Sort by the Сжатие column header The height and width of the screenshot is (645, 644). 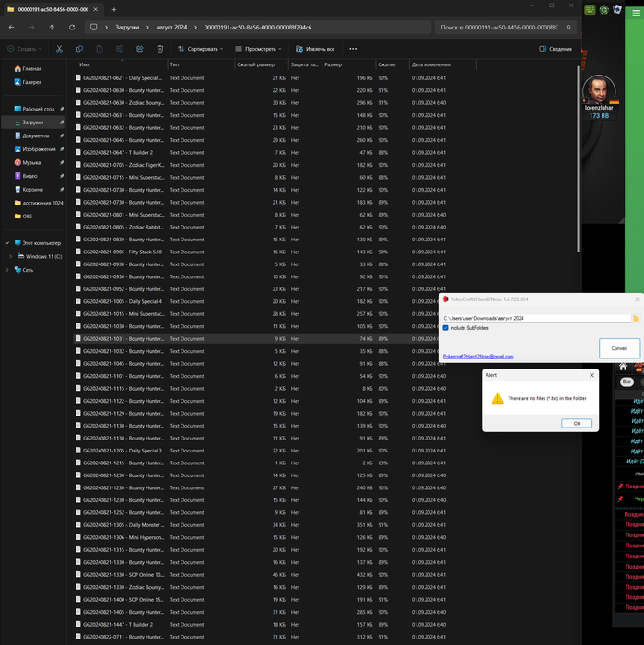387,64
